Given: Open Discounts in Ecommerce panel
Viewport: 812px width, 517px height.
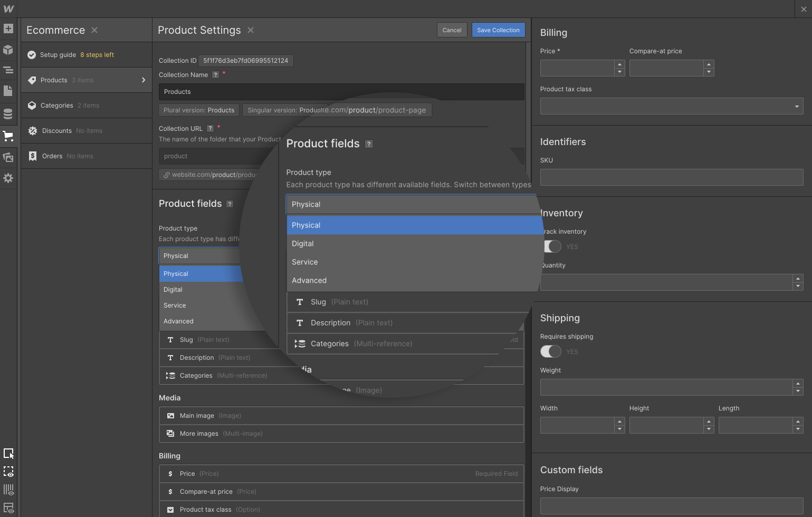Looking at the screenshot, I should click(x=57, y=131).
